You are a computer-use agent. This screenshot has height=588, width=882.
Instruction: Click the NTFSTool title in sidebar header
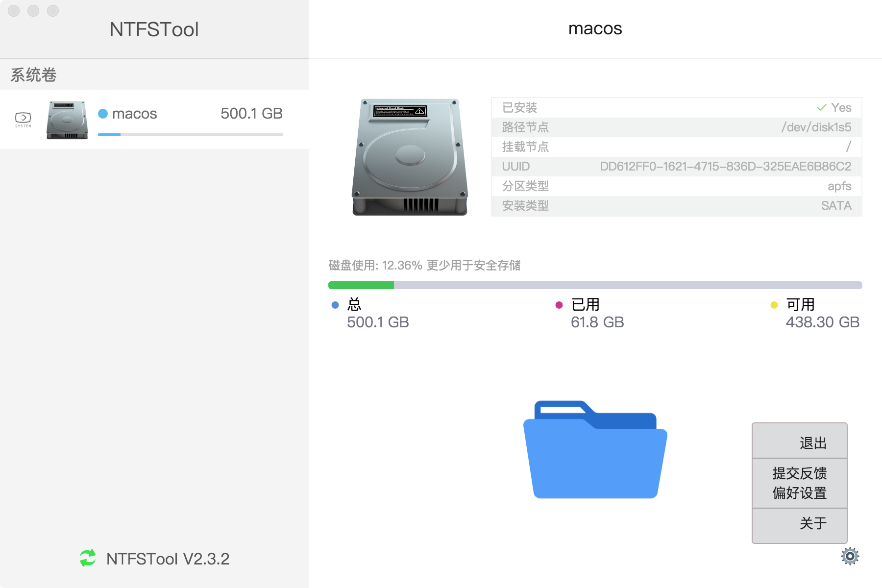[x=154, y=29]
